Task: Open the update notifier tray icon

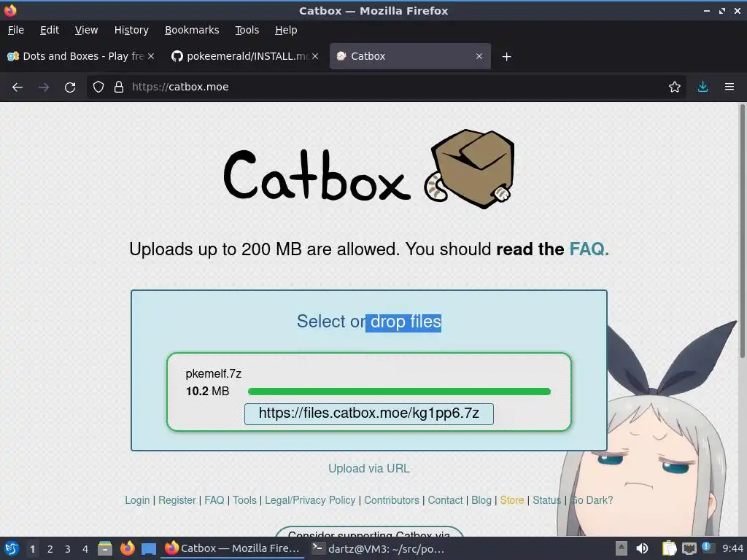Action: point(708,548)
